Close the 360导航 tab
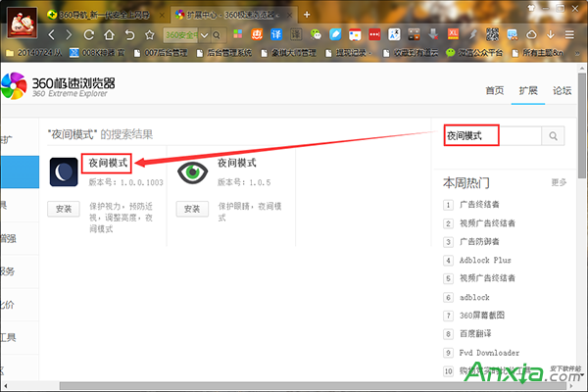Screen dimensions: 588x392 point(162,15)
